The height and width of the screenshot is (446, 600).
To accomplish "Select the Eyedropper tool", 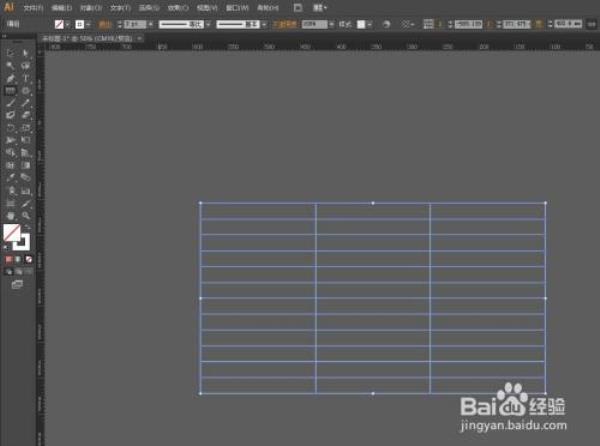I will [10, 177].
